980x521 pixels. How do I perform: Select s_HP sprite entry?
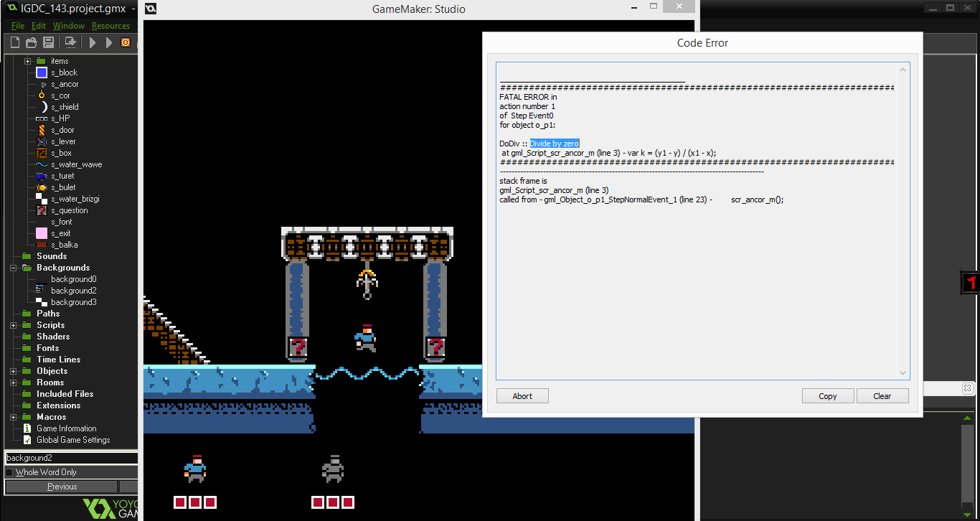[x=60, y=118]
